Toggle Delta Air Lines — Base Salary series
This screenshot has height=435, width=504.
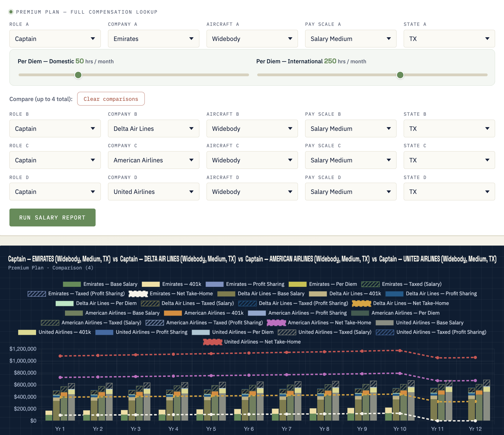click(x=261, y=293)
